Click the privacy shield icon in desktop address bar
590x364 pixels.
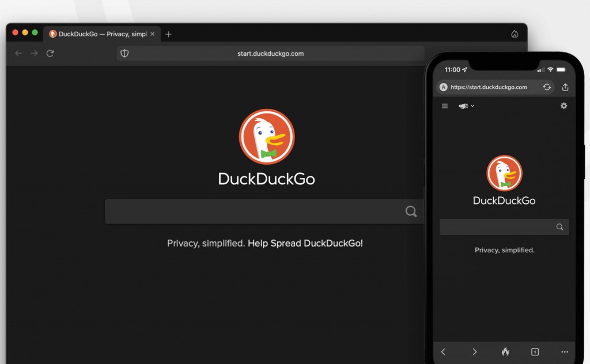(x=124, y=54)
